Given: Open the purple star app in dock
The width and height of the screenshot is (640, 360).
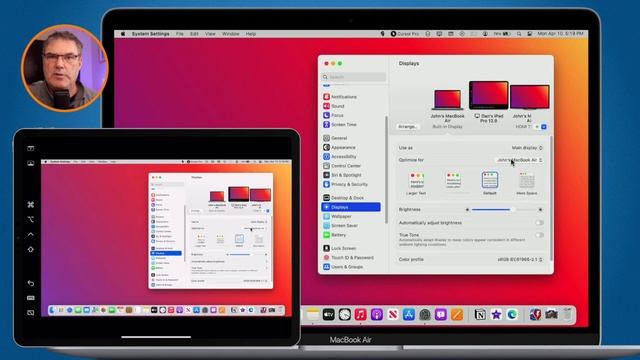Looking at the screenshot, I should tap(496, 315).
